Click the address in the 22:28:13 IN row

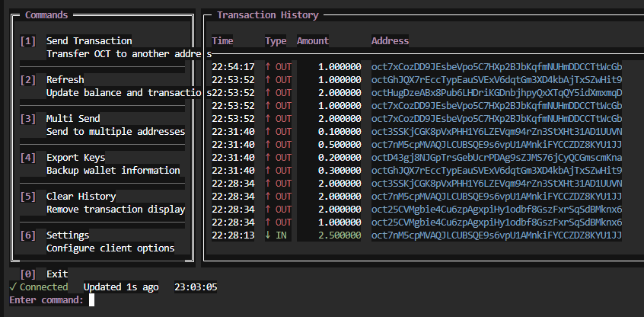(x=497, y=235)
